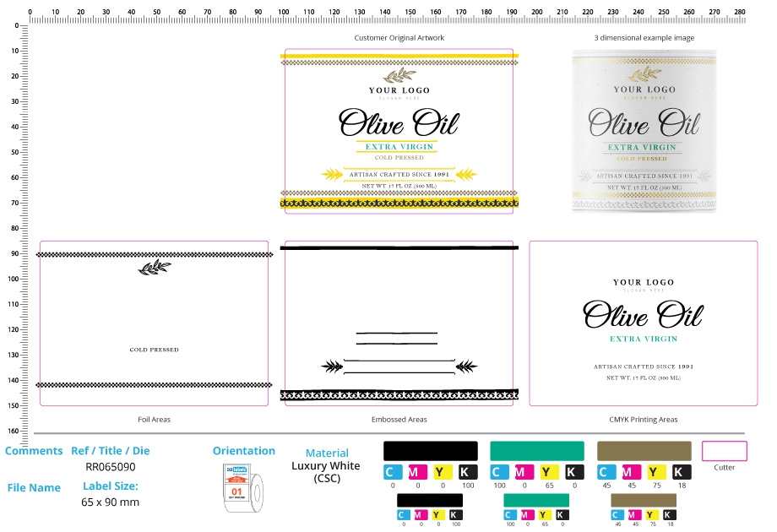Select the large black color swatch
777x532 pixels.
coord(431,450)
